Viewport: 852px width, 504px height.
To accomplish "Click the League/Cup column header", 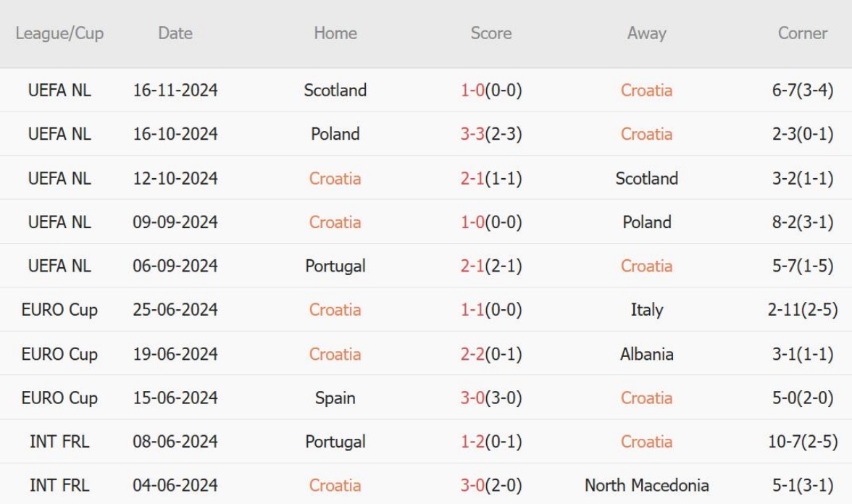I will pyautogui.click(x=59, y=33).
